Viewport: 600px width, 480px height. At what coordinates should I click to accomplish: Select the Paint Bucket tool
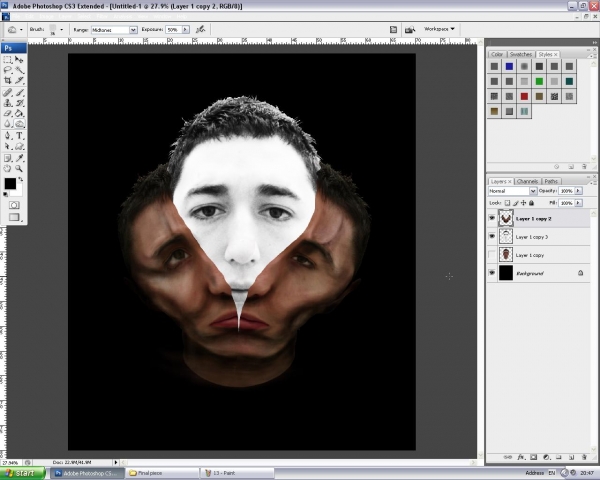19,113
